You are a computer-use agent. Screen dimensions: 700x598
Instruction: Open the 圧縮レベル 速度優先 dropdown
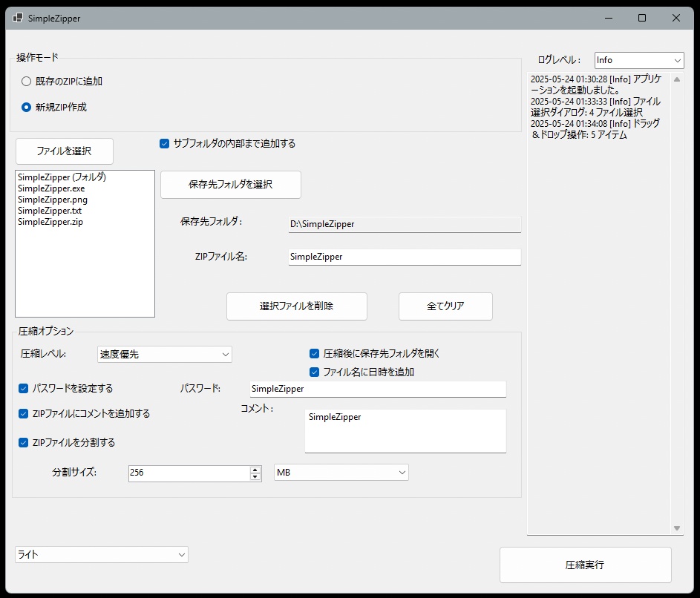point(164,355)
